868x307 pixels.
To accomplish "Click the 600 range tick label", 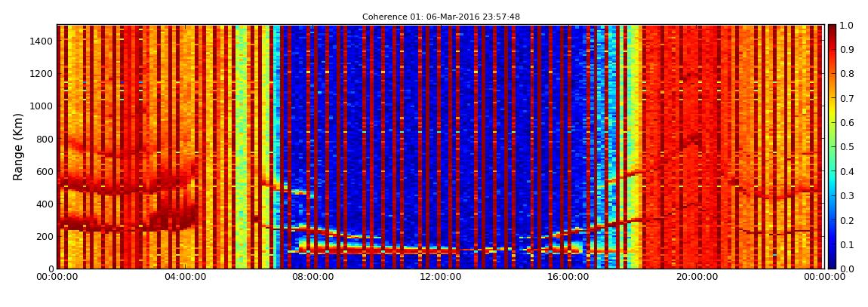I will tap(44, 171).
